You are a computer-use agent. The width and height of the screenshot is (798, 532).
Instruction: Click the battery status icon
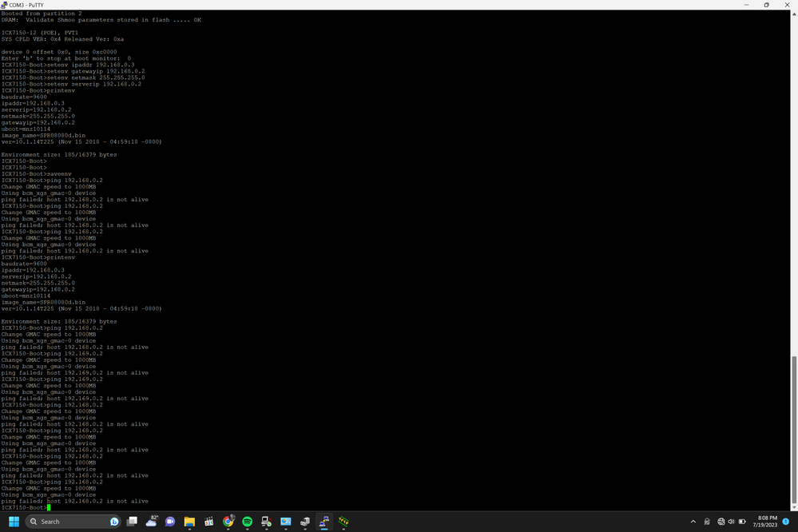click(742, 522)
